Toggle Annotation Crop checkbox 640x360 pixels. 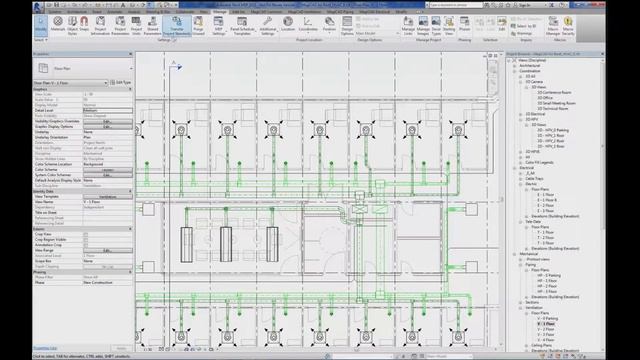pyautogui.click(x=85, y=245)
